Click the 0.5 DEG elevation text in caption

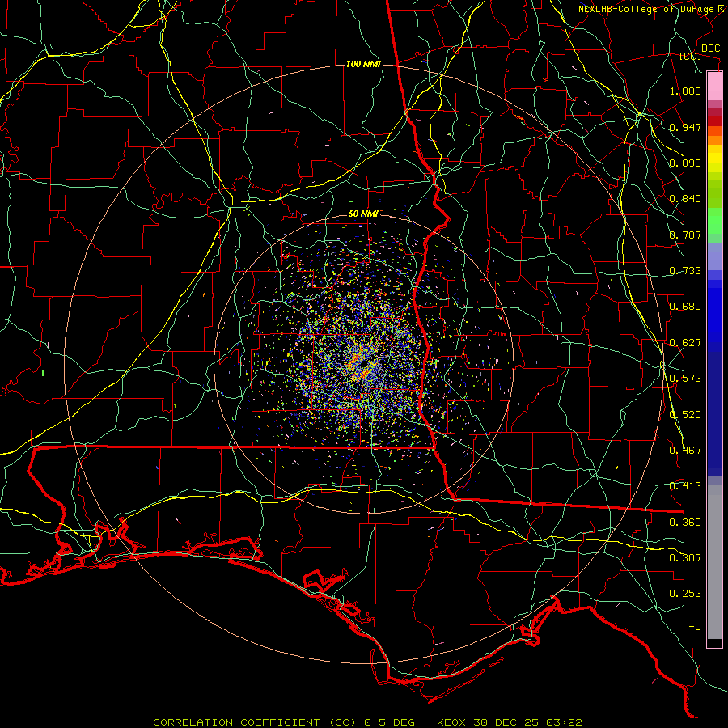(x=390, y=722)
